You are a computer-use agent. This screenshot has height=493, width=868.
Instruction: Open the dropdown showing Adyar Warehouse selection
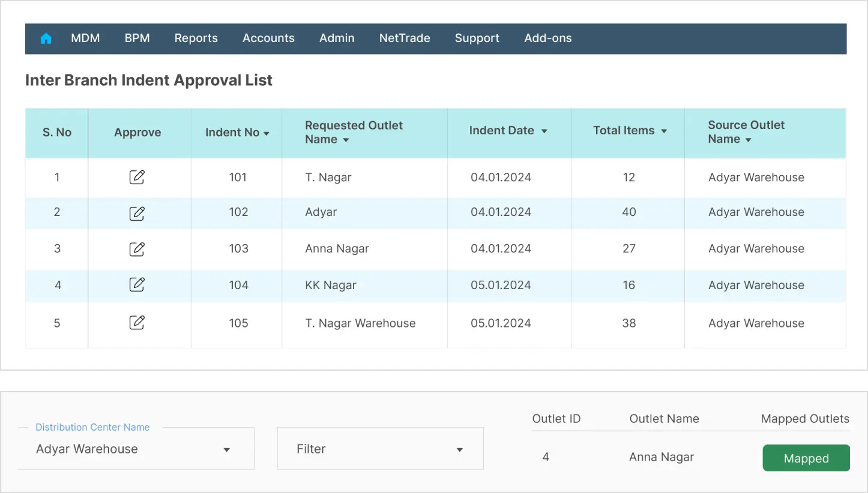coord(227,448)
